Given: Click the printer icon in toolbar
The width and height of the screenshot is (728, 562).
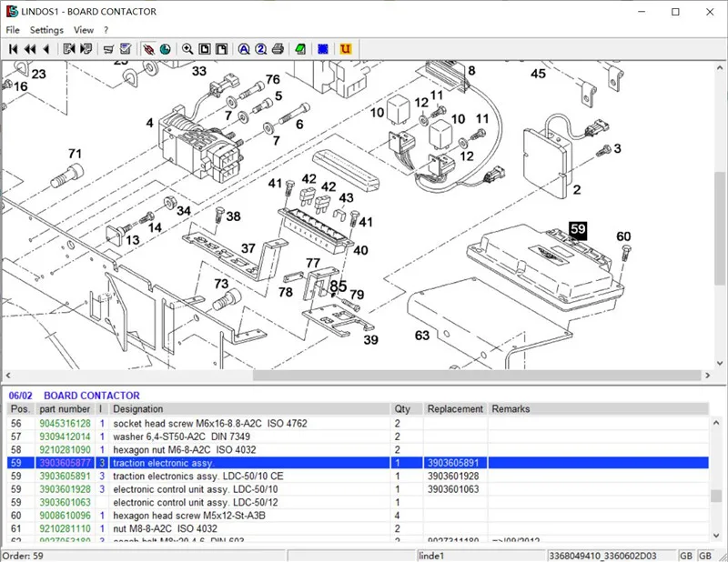Looking at the screenshot, I should tap(278, 48).
